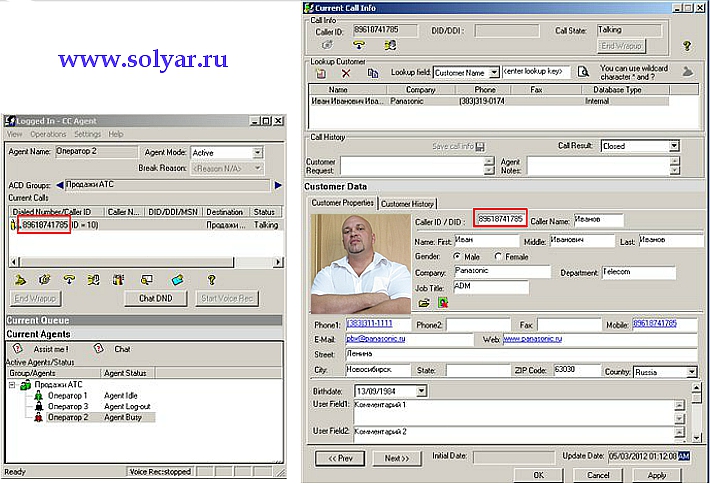This screenshot has width=710, height=486.
Task: Open the Help menu
Action: (115, 134)
